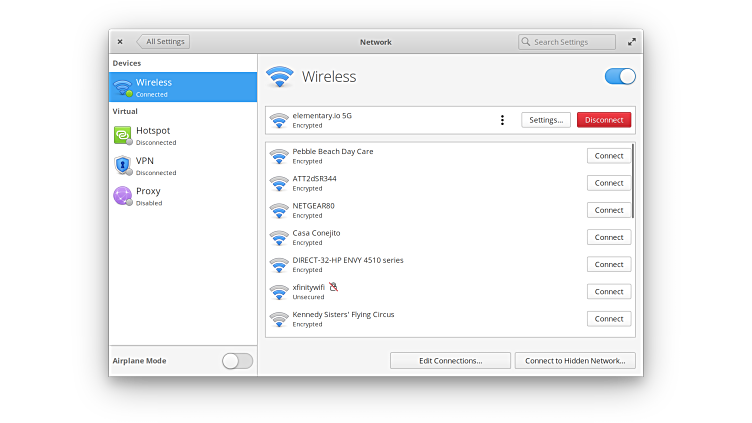Select the VPN entry in the Virtual list

(183, 165)
